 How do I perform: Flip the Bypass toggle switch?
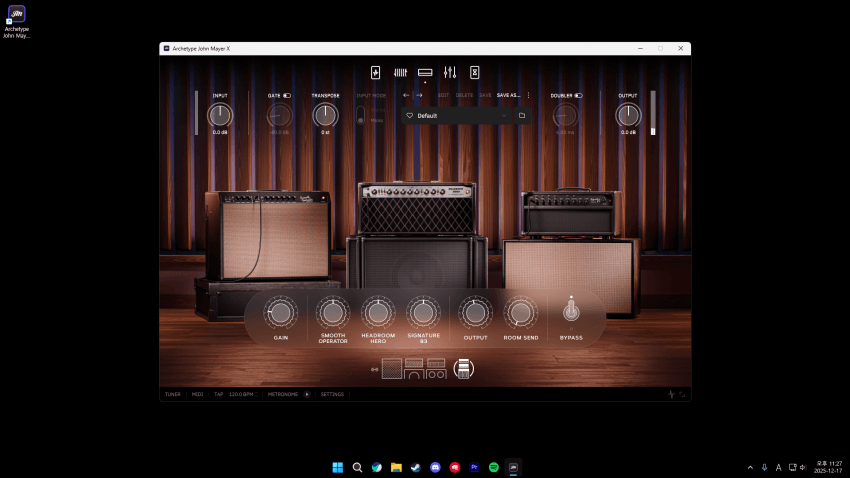pyautogui.click(x=571, y=309)
